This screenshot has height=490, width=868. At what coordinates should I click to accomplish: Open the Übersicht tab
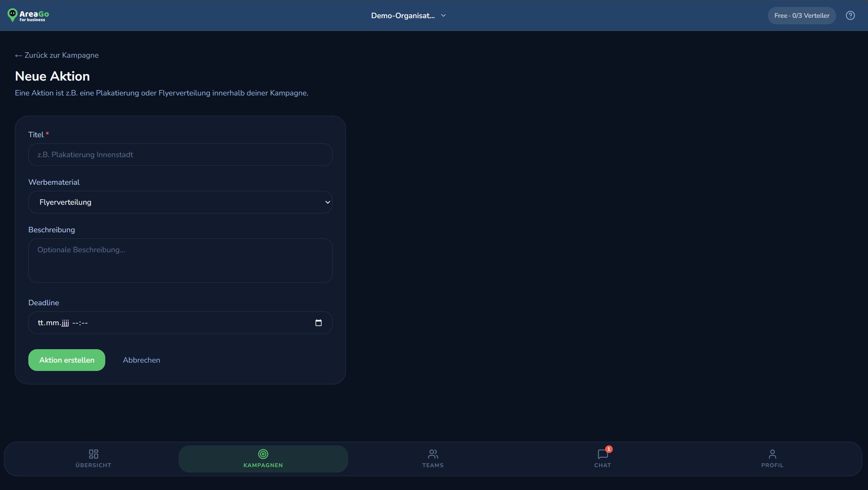(94, 459)
